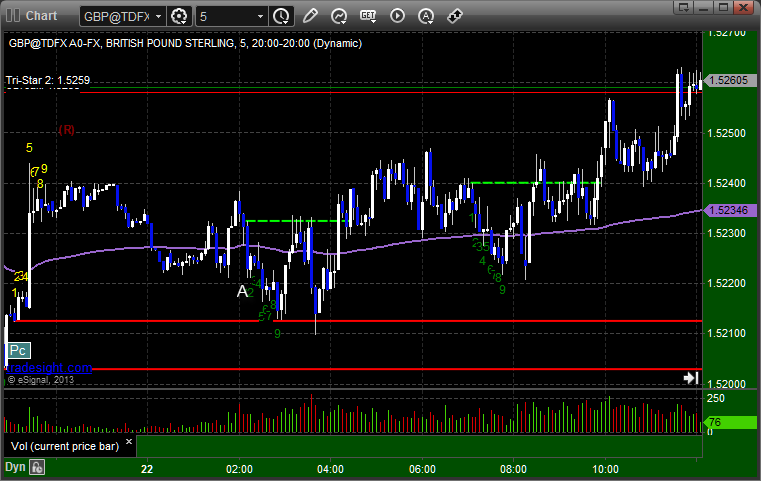The width and height of the screenshot is (761, 481).
Task: Select the pencil drawing tool
Action: [310, 16]
